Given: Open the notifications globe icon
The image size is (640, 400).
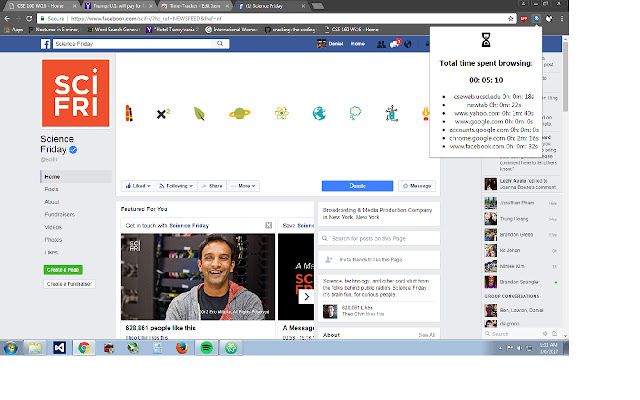Looking at the screenshot, I should pos(408,44).
